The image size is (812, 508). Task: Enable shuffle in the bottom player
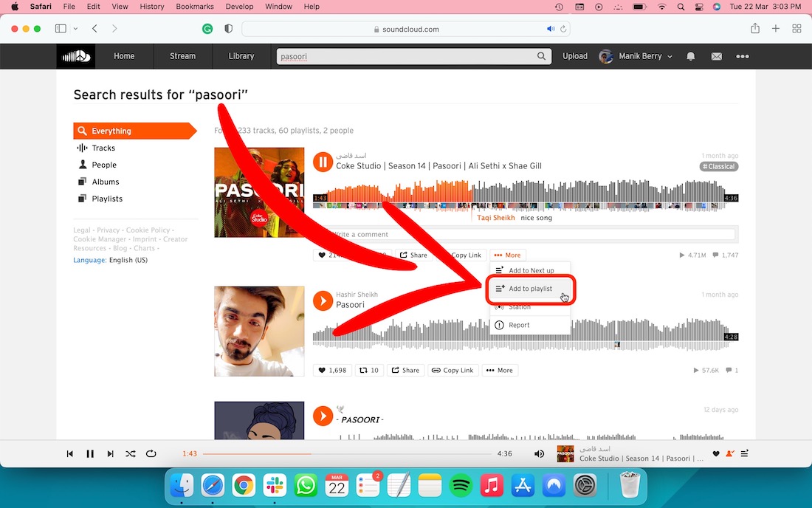point(131,454)
